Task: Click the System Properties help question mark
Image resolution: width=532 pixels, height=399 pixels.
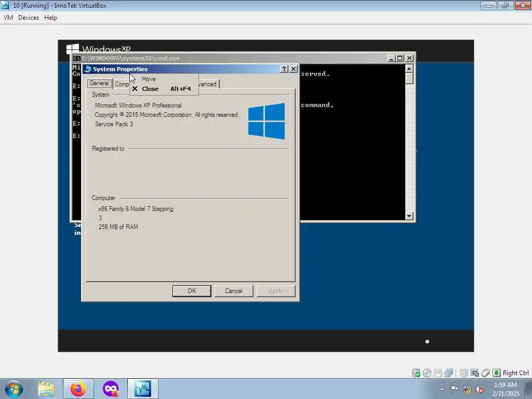Action: click(x=284, y=69)
